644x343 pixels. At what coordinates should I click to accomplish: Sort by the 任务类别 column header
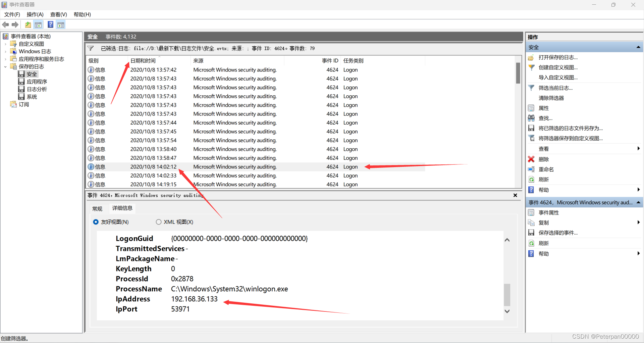pyautogui.click(x=383, y=61)
